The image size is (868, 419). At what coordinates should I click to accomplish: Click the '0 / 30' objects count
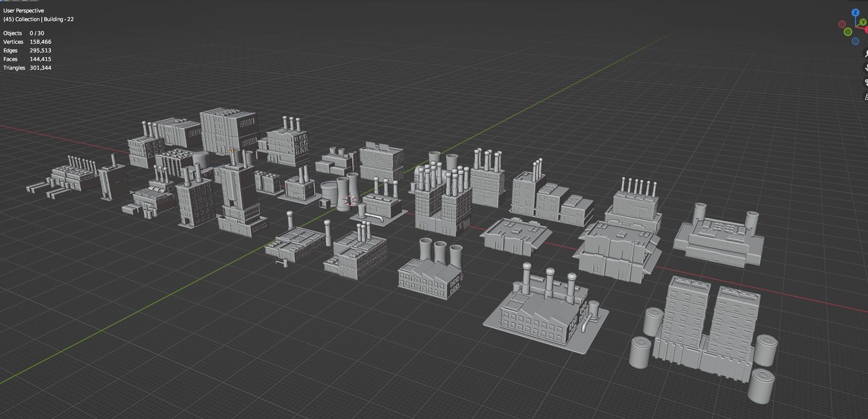pos(37,33)
